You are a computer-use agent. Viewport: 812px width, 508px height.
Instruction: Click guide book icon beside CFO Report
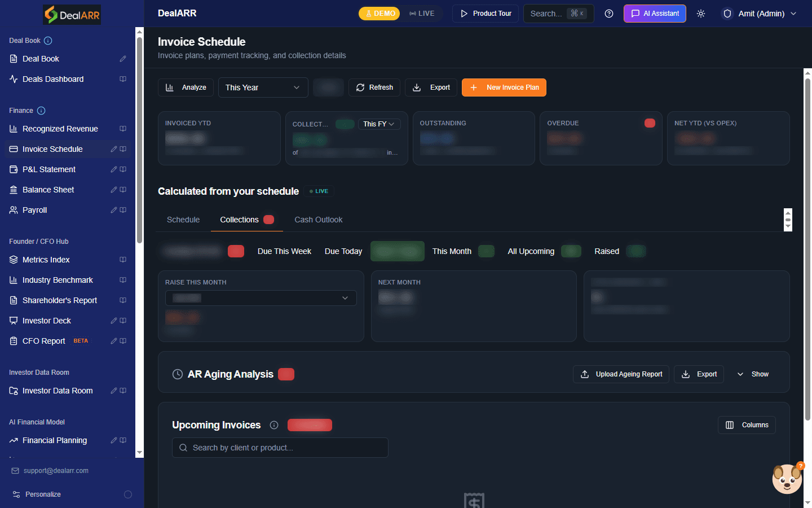[123, 341]
